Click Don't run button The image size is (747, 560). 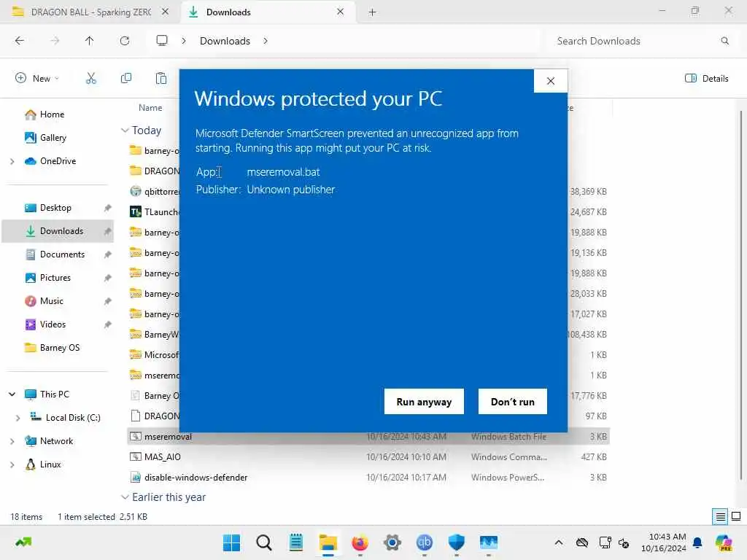[x=512, y=402]
